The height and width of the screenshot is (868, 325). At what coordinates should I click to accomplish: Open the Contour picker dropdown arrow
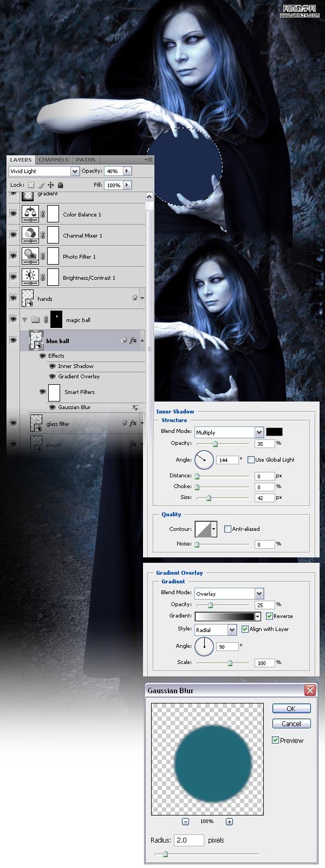(x=214, y=529)
